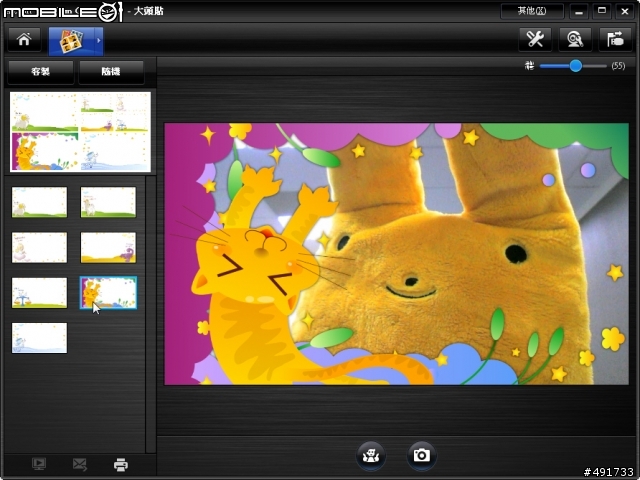Minimize the window

(579, 11)
